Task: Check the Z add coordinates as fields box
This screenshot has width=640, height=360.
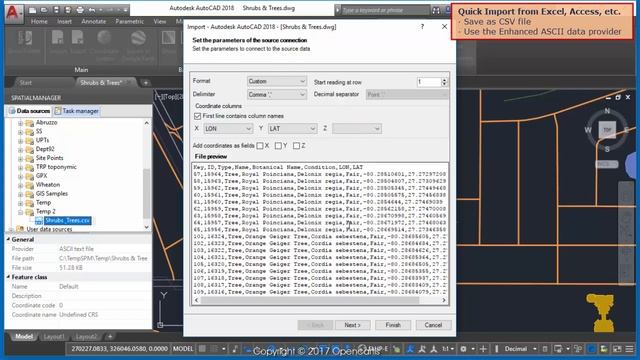Action: (296, 146)
